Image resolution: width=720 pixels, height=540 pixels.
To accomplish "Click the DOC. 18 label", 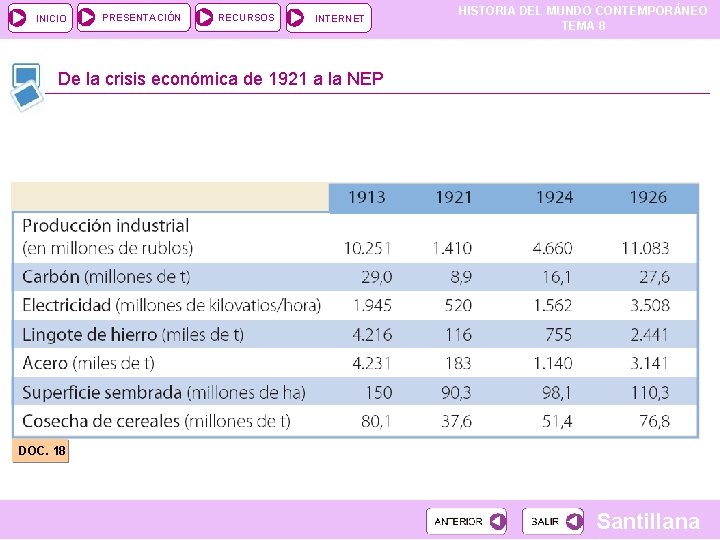I will click(x=41, y=450).
